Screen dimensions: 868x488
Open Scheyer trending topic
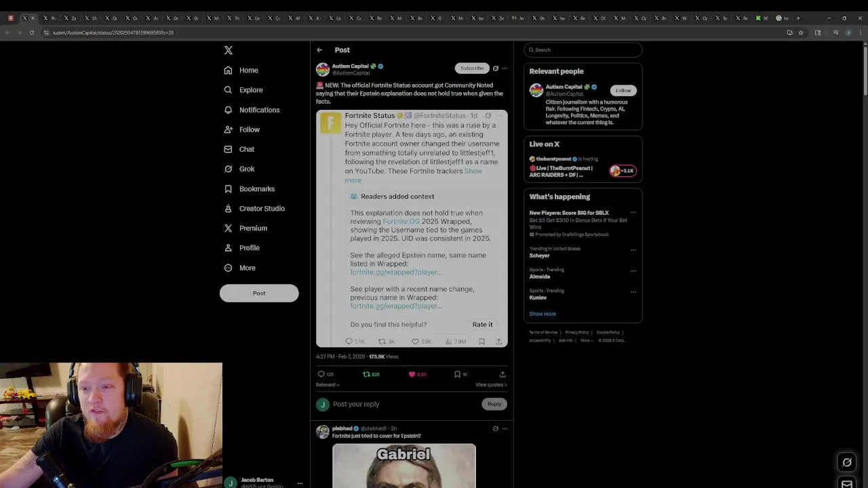coord(539,256)
